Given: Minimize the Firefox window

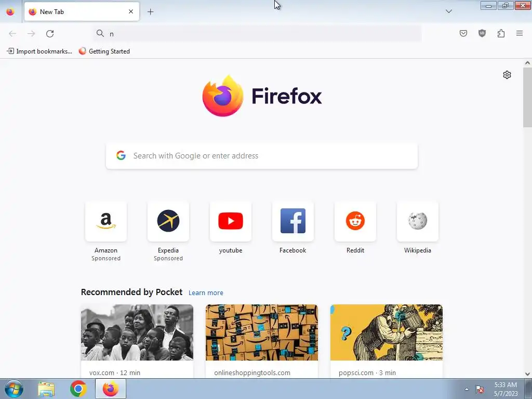Looking at the screenshot, I should (488, 5).
